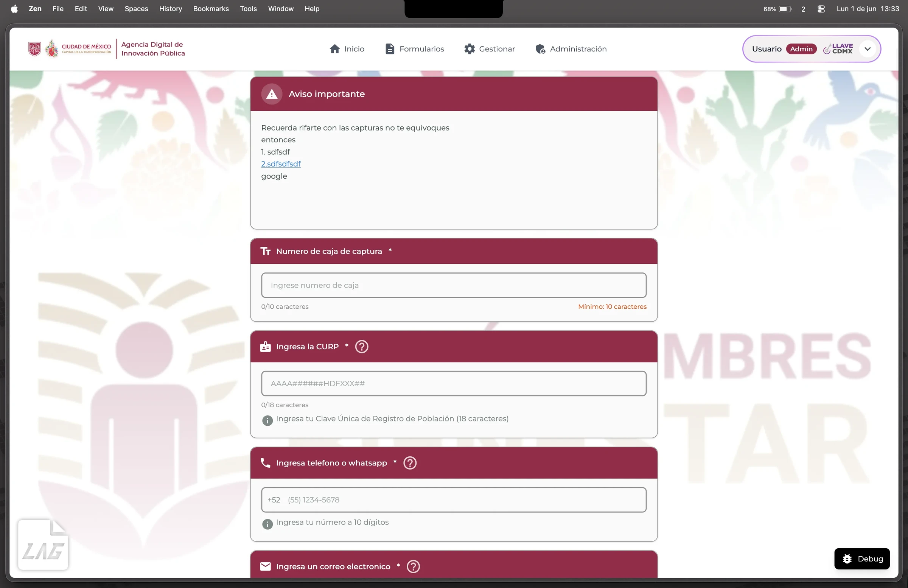Open the help icon for correo electronico

413,566
